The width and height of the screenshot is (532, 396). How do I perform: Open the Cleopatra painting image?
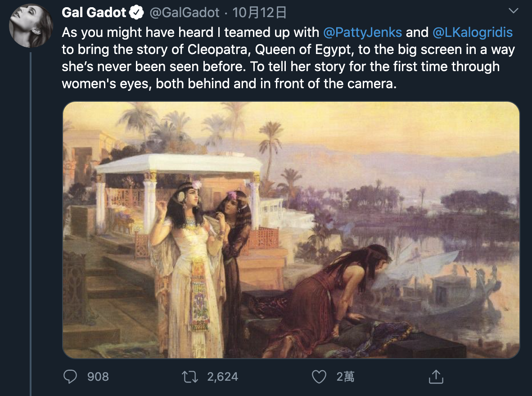pyautogui.click(x=291, y=229)
